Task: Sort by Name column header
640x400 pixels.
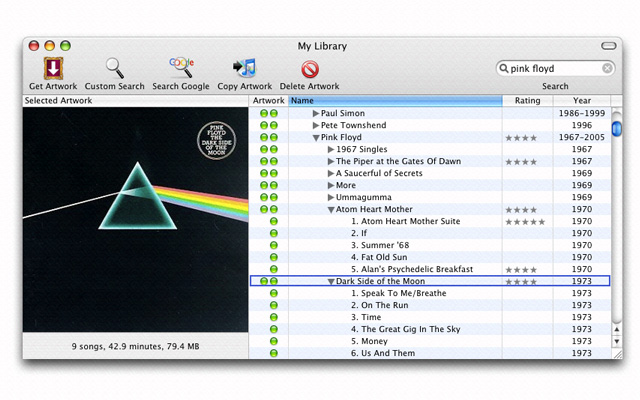Action: pos(395,101)
